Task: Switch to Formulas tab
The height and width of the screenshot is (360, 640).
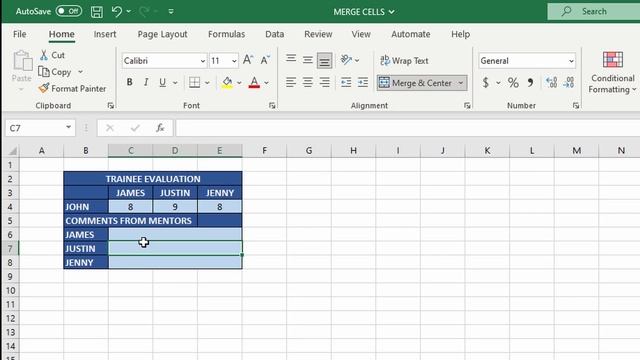Action: [227, 34]
